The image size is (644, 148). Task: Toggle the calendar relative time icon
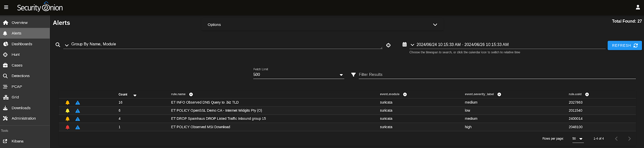pos(405,45)
